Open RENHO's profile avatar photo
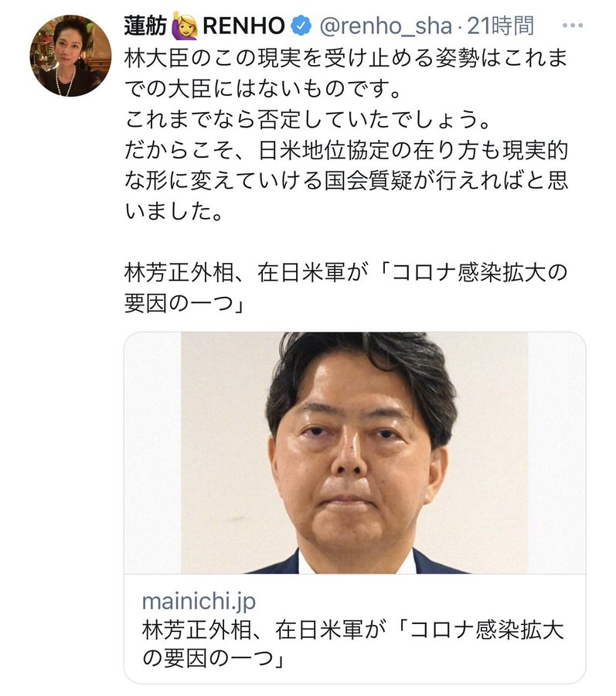Image resolution: width=616 pixels, height=696 pixels. 70,56
